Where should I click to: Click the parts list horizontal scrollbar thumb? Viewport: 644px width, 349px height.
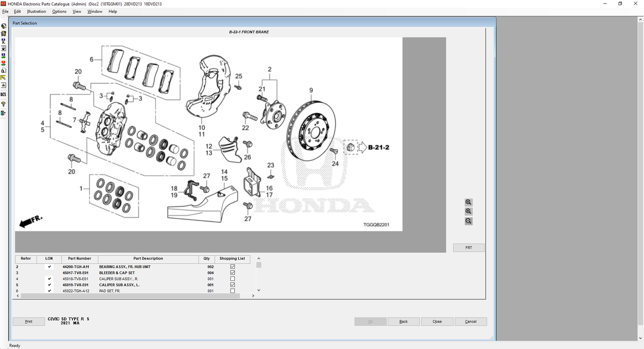click(x=130, y=296)
